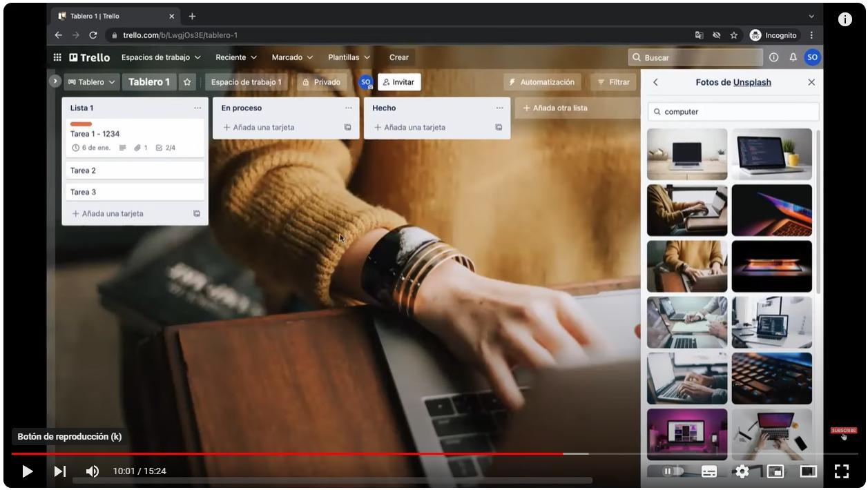Open YouTube player settings gear
868x490 pixels.
(x=742, y=471)
